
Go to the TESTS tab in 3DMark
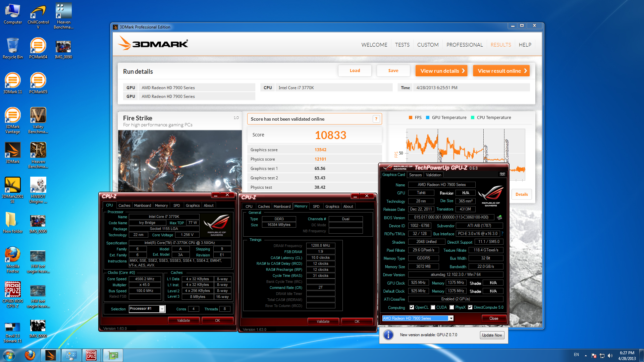(x=402, y=45)
